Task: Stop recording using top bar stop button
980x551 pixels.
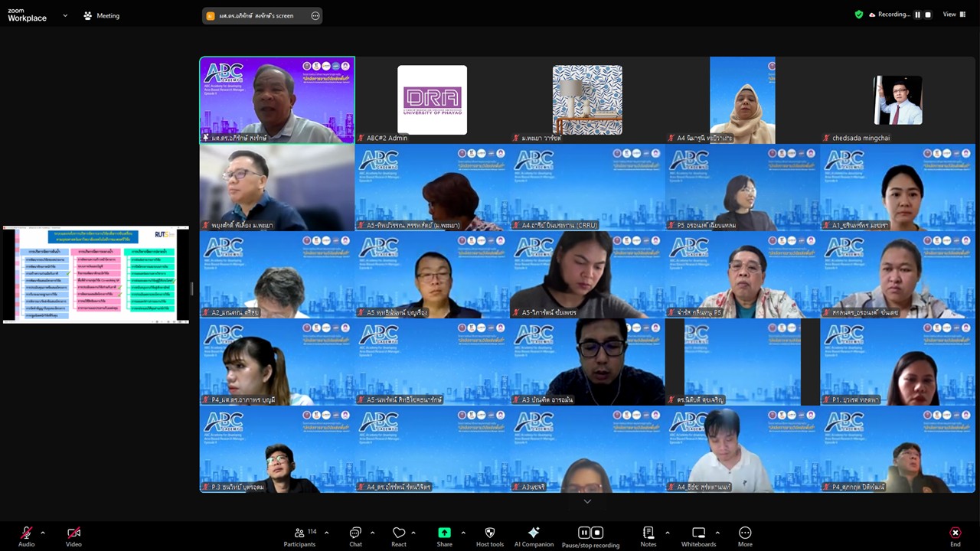Action: click(x=928, y=15)
